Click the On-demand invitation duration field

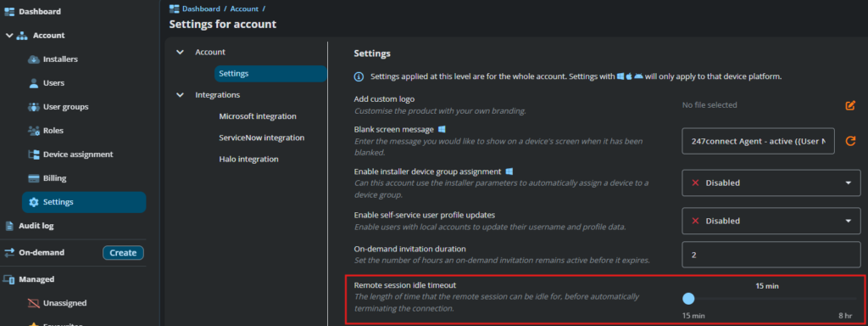pyautogui.click(x=771, y=255)
